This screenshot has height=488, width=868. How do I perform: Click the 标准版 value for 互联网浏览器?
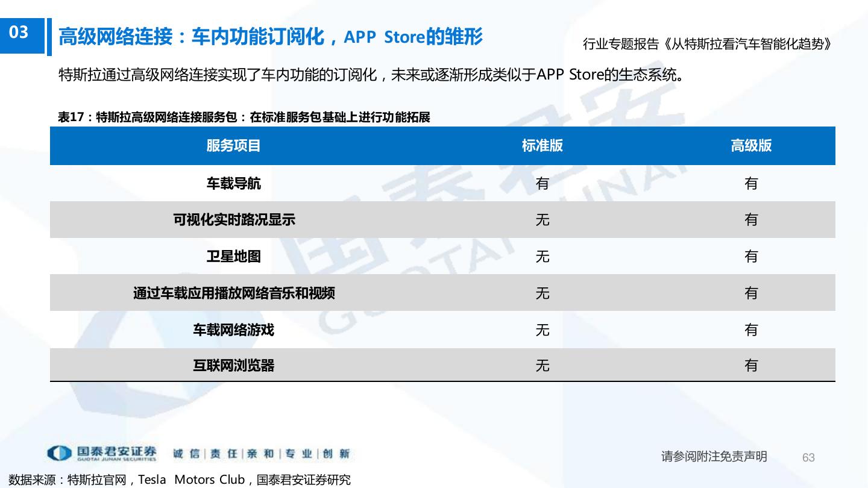pos(542,366)
